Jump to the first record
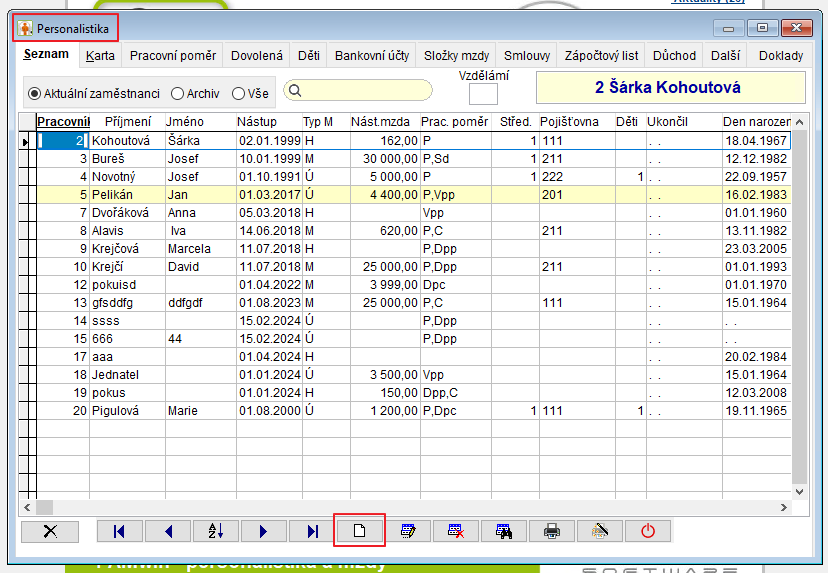 pyautogui.click(x=119, y=531)
